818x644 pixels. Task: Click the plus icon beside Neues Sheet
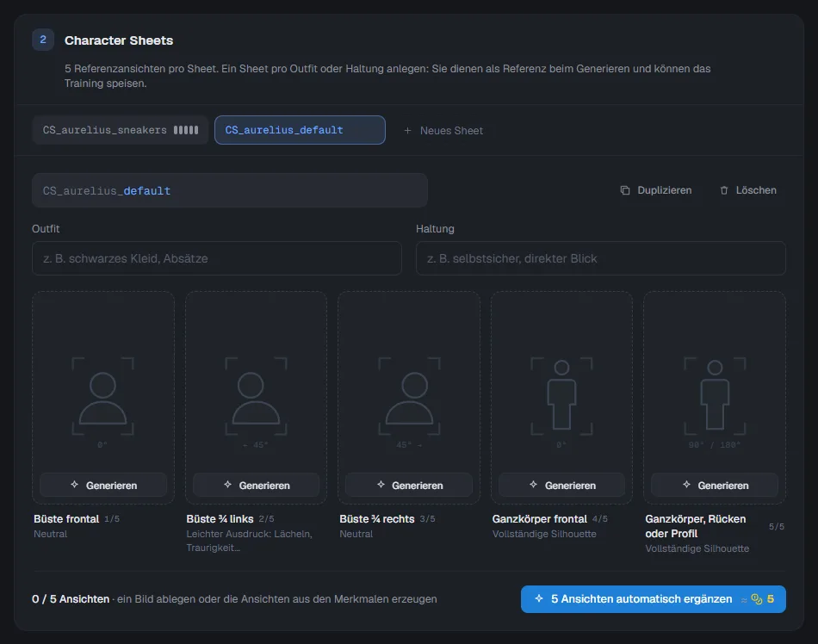click(407, 130)
